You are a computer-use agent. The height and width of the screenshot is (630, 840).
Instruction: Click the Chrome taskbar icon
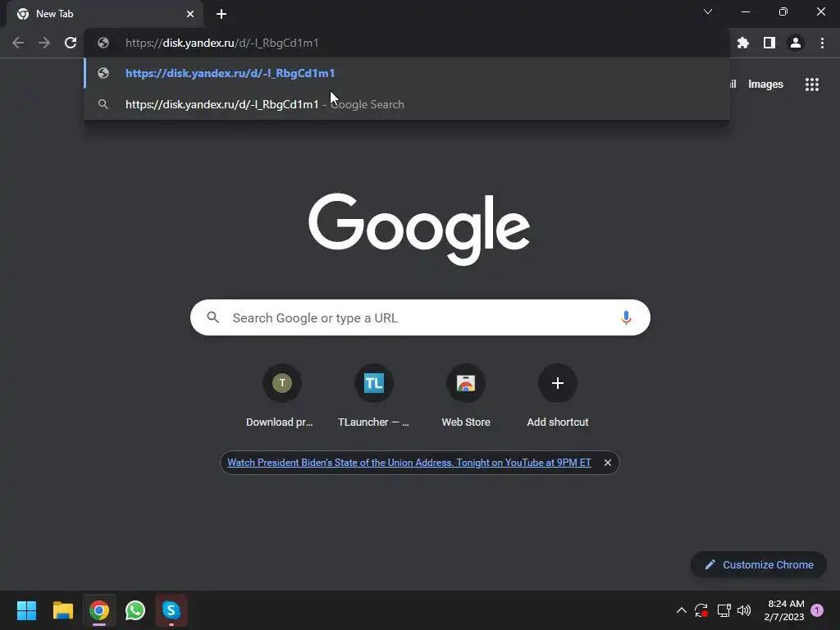click(99, 610)
